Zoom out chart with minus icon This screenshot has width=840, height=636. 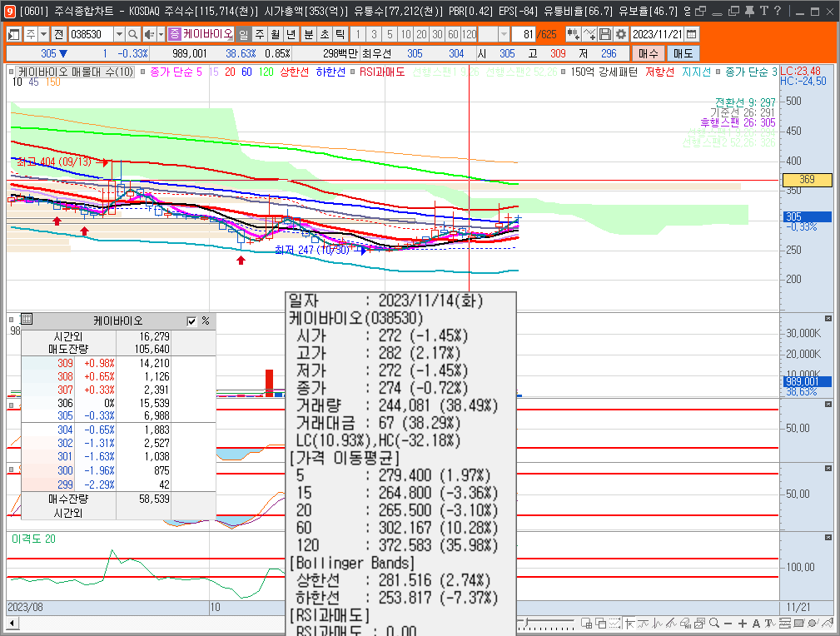728,624
